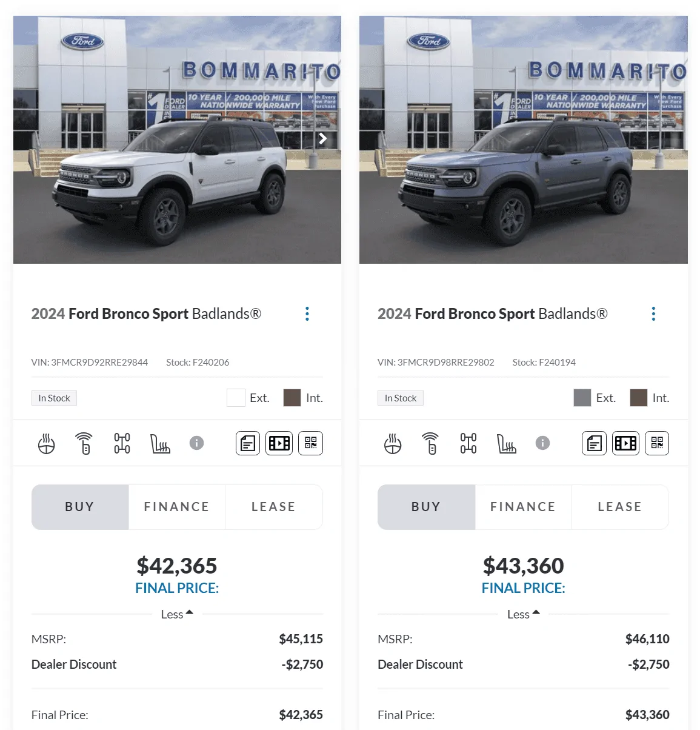Click heated steering wheel icon on white Bronco card
Screen dimensions: 700x730
47,443
